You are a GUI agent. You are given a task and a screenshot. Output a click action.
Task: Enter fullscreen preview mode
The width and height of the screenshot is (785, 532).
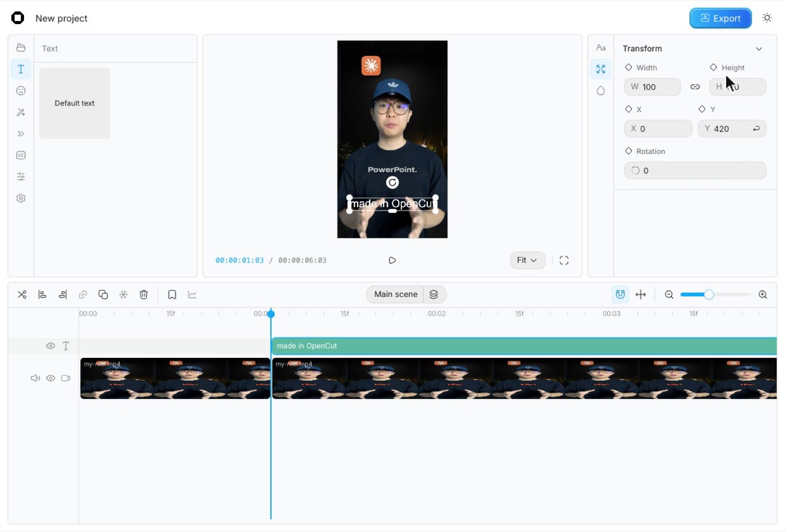(x=564, y=260)
